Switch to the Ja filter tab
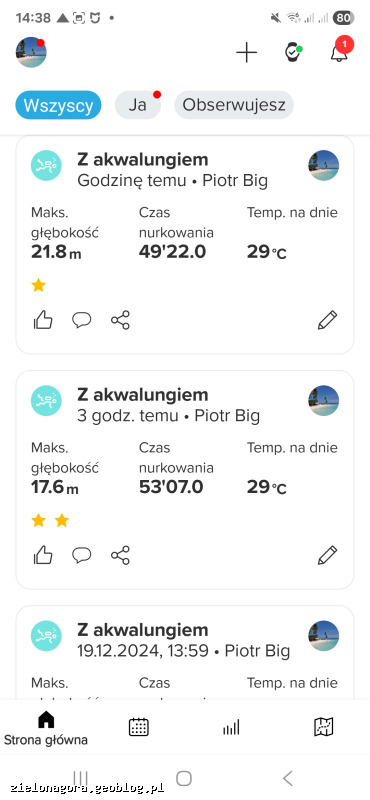 click(138, 106)
